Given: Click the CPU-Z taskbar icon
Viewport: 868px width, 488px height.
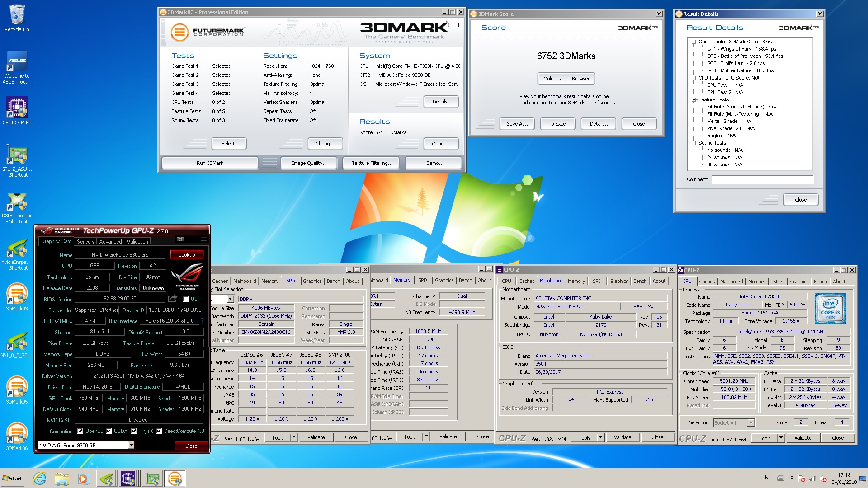Looking at the screenshot, I should 128,479.
